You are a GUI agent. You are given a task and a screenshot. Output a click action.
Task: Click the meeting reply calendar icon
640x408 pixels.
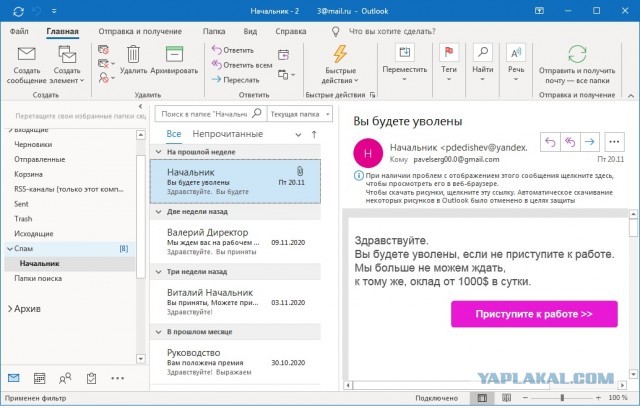(x=283, y=55)
